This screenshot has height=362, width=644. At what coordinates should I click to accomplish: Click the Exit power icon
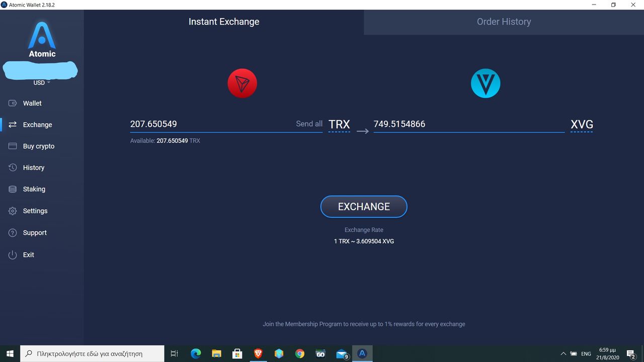(13, 255)
